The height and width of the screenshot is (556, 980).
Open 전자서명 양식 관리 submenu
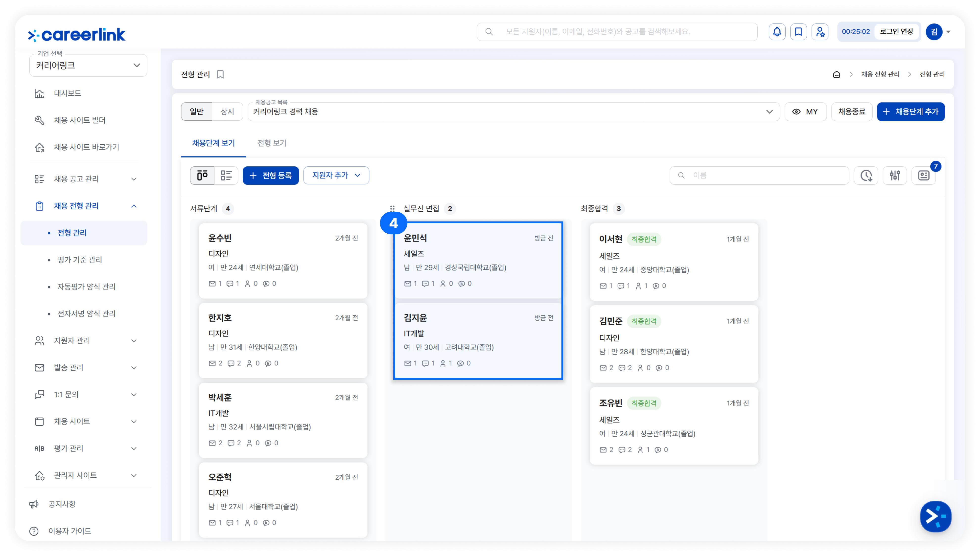click(x=86, y=313)
